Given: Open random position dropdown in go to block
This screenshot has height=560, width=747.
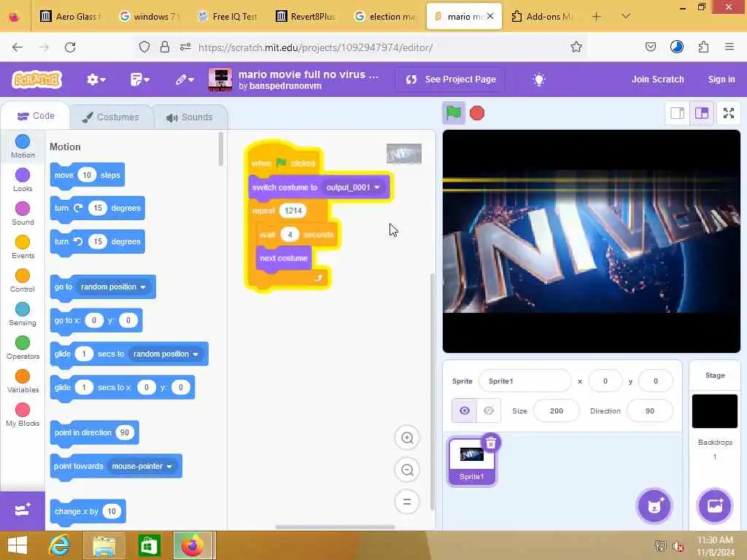Looking at the screenshot, I should click(113, 287).
